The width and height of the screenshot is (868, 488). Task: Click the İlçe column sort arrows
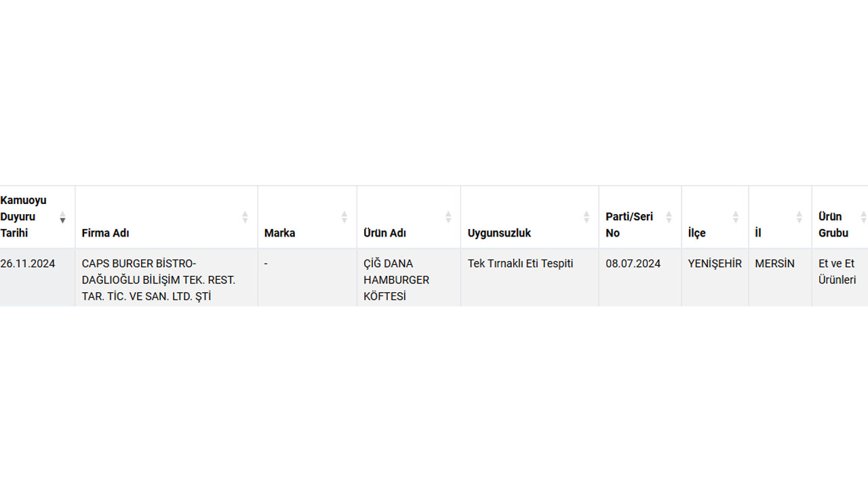tap(736, 217)
